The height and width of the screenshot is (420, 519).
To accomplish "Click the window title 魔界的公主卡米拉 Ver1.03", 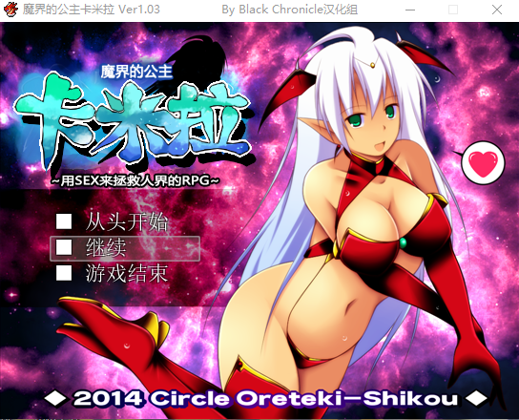I will (92, 10).
